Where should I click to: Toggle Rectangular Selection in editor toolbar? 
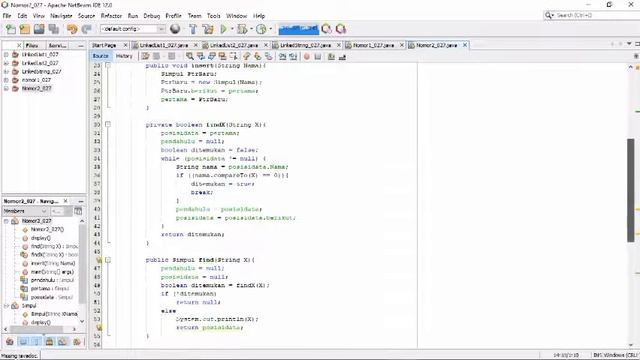point(233,56)
